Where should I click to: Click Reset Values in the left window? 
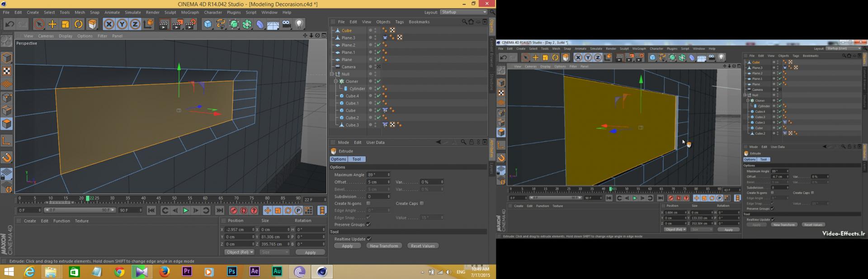(x=423, y=246)
